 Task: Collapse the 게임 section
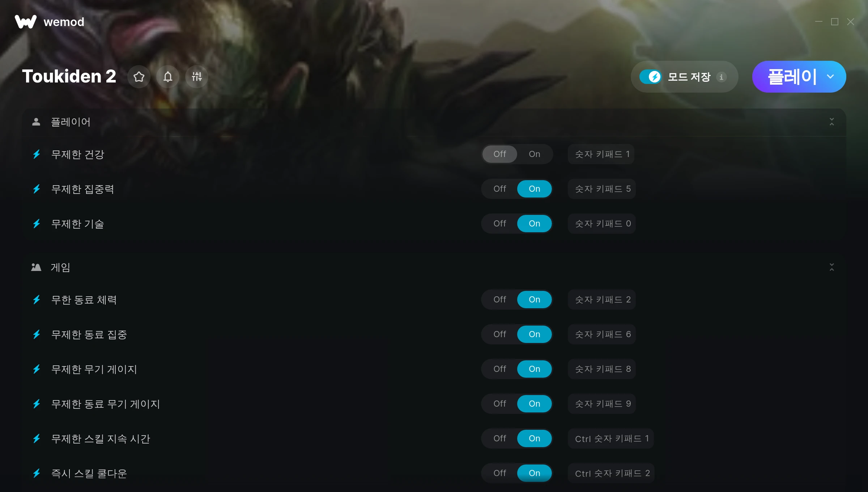[832, 267]
